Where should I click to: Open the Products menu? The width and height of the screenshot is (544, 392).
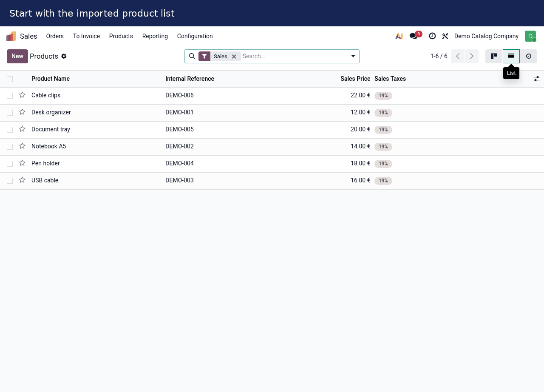pos(121,36)
